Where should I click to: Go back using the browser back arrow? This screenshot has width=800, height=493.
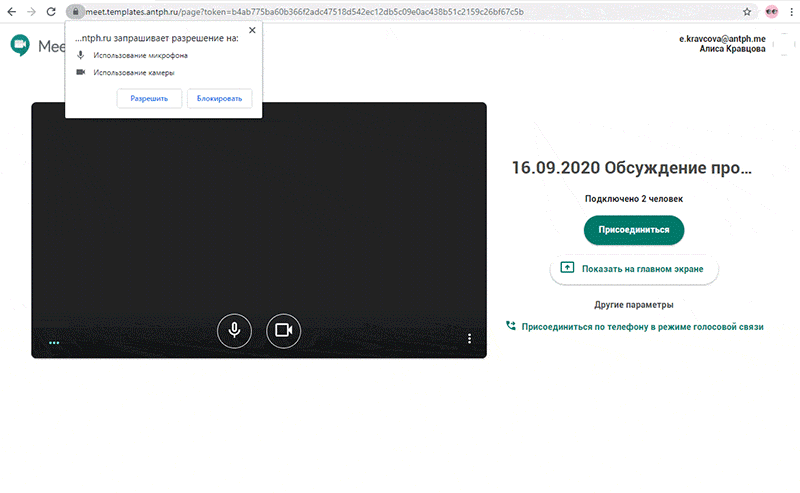11,11
